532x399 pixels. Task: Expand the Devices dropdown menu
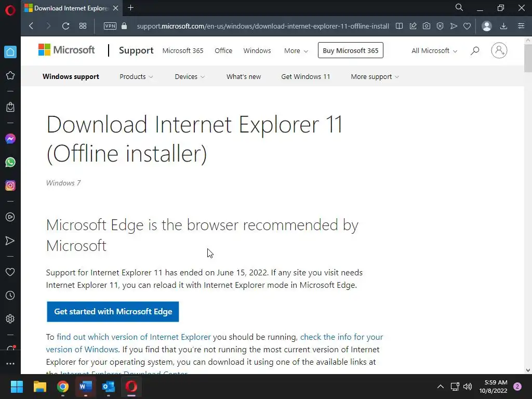click(x=190, y=77)
